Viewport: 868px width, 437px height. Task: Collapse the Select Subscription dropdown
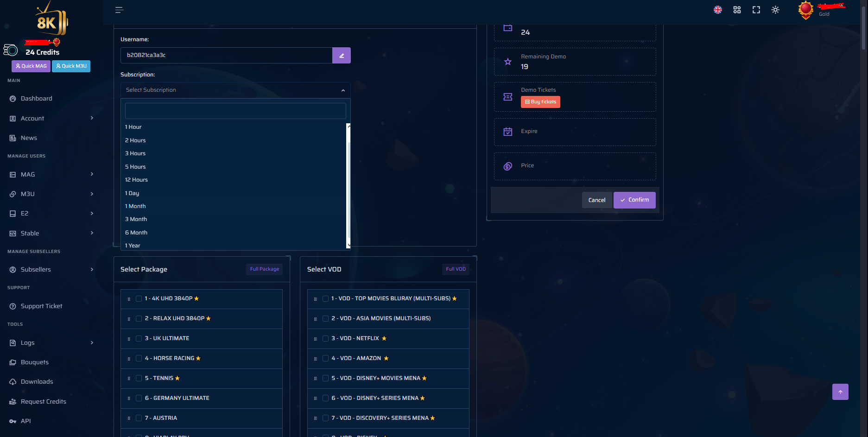point(343,90)
